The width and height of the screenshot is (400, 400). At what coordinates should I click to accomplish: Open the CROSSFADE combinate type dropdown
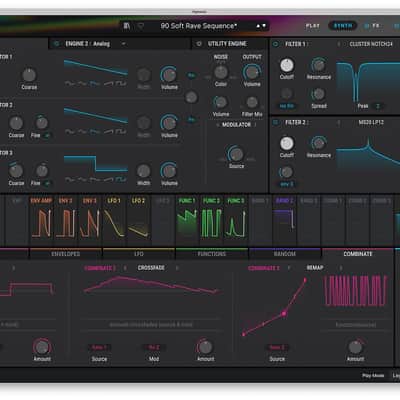click(151, 268)
